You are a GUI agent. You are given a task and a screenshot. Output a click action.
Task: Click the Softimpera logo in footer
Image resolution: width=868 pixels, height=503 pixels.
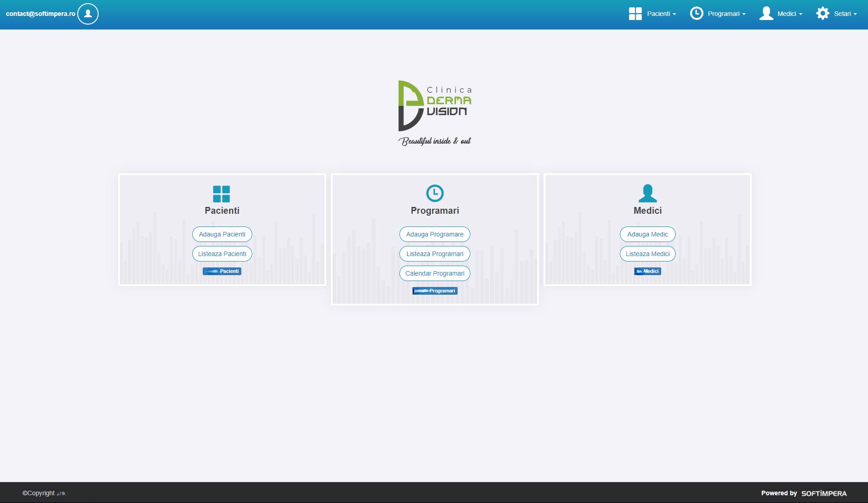(824, 493)
